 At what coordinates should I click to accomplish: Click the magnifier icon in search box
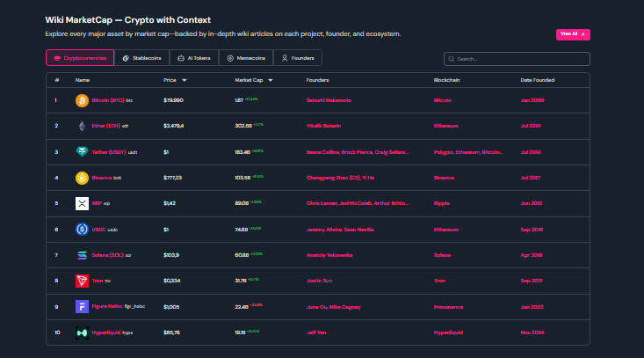pyautogui.click(x=452, y=59)
